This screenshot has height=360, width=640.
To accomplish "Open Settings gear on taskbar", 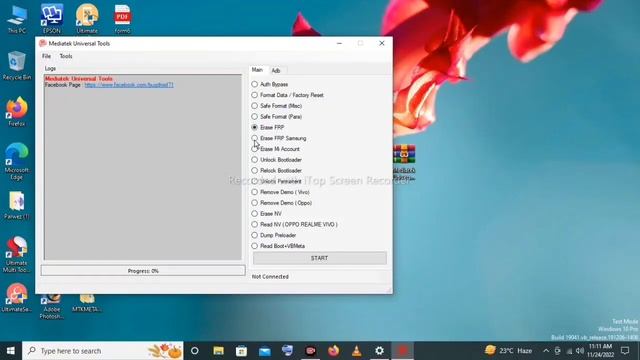I will click(x=380, y=351).
